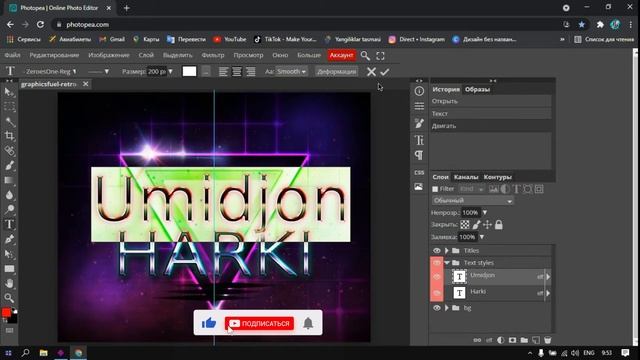This screenshot has width=640, height=360.
Task: Add layer mask icon
Action: [x=512, y=340]
